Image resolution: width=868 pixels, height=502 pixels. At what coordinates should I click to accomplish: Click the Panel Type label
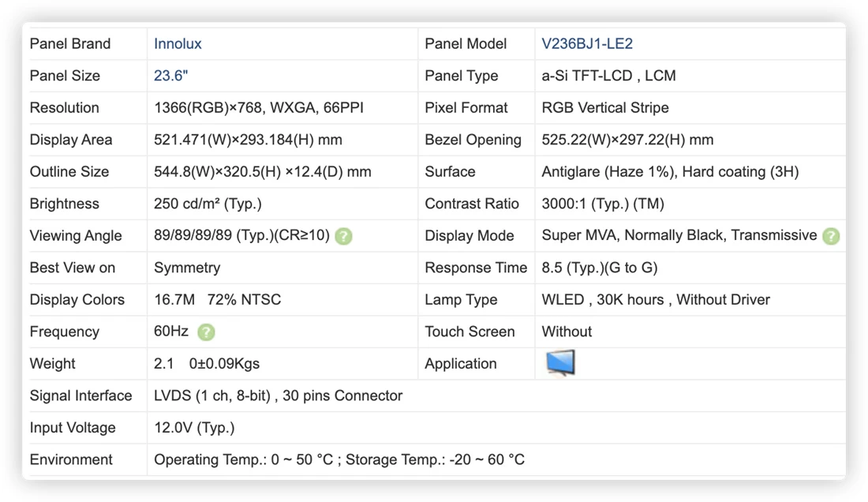[x=461, y=76]
